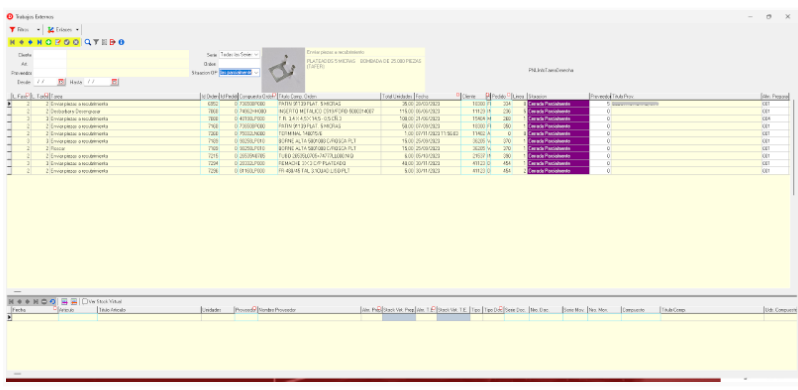Click the Enlaces toolbar button
Viewport: 798px width, 390px height.
tap(60, 30)
